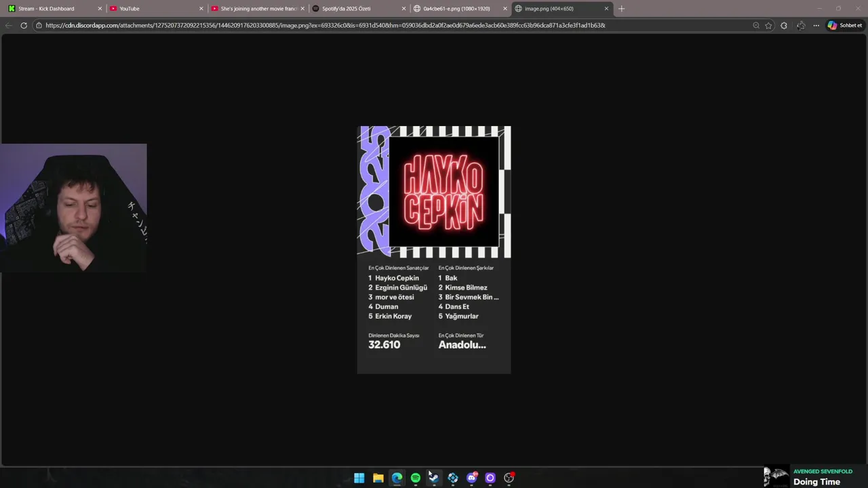Open a new browser tab

(621, 9)
